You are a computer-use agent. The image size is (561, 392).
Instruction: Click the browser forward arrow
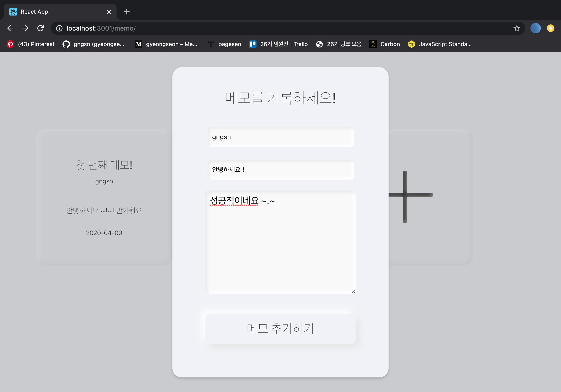pyautogui.click(x=25, y=28)
